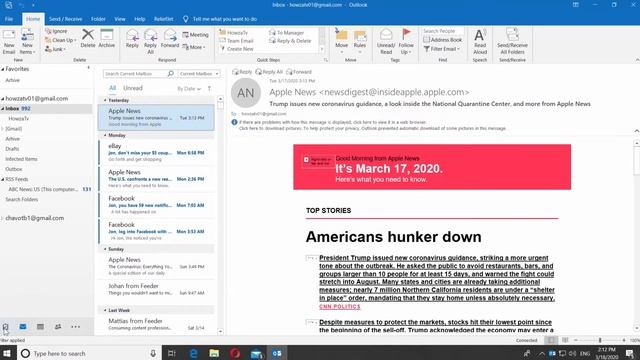The image size is (640, 360).
Task: Collapse the howzatv01@gmail.com account
Action: point(3,99)
